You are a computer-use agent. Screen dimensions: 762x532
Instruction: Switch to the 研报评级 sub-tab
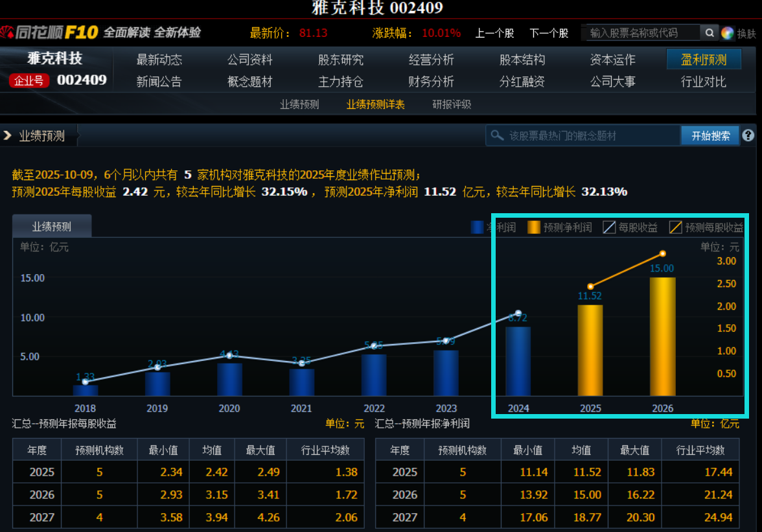point(452,104)
